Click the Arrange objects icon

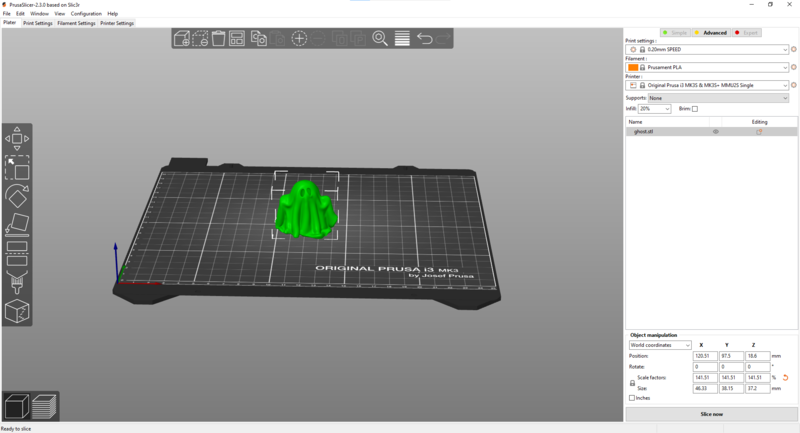(237, 39)
